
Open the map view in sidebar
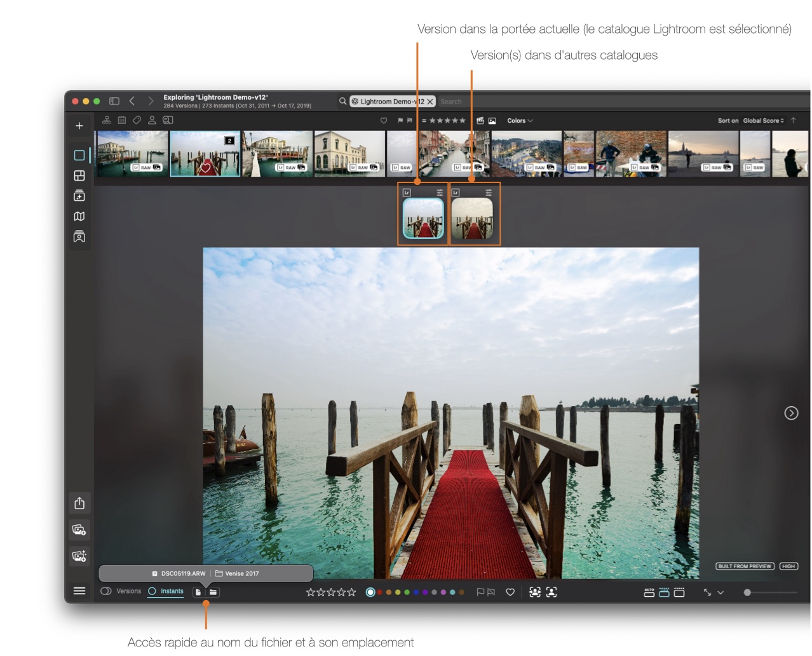(x=79, y=216)
